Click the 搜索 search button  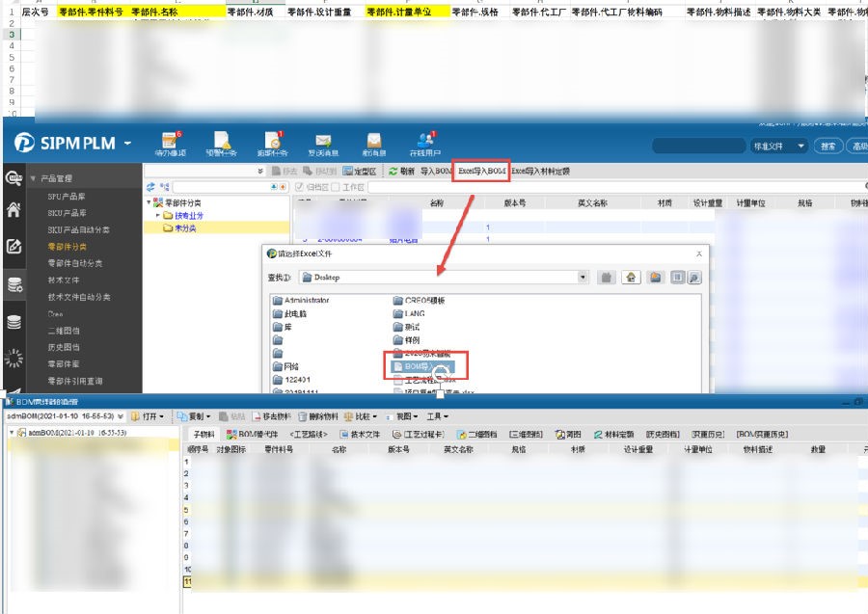click(827, 147)
